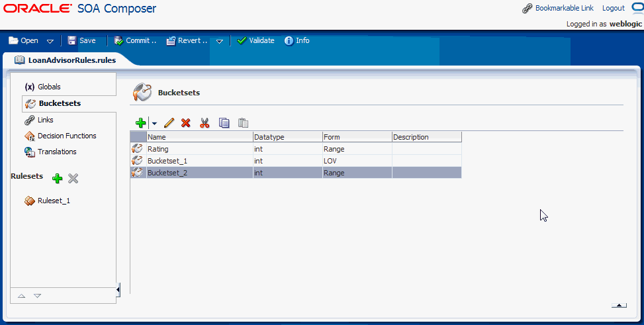Click the Decision Functions icon
The width and height of the screenshot is (644, 325).
coord(30,136)
